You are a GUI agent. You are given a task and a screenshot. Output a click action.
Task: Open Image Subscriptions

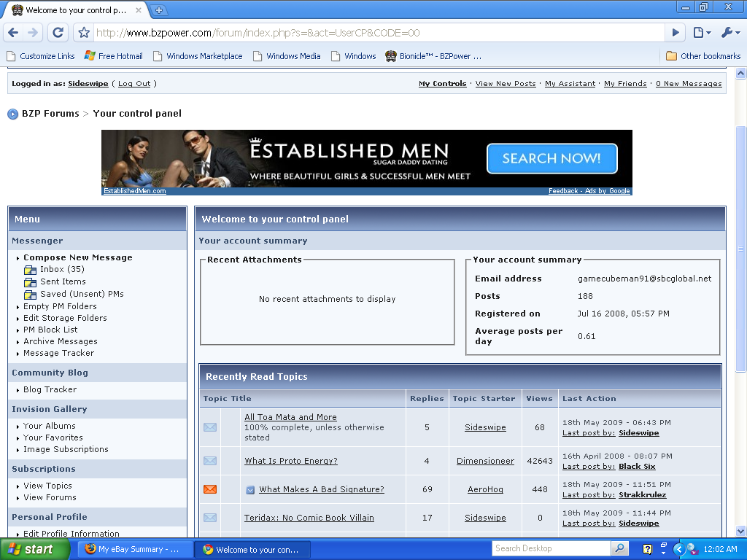[66, 449]
